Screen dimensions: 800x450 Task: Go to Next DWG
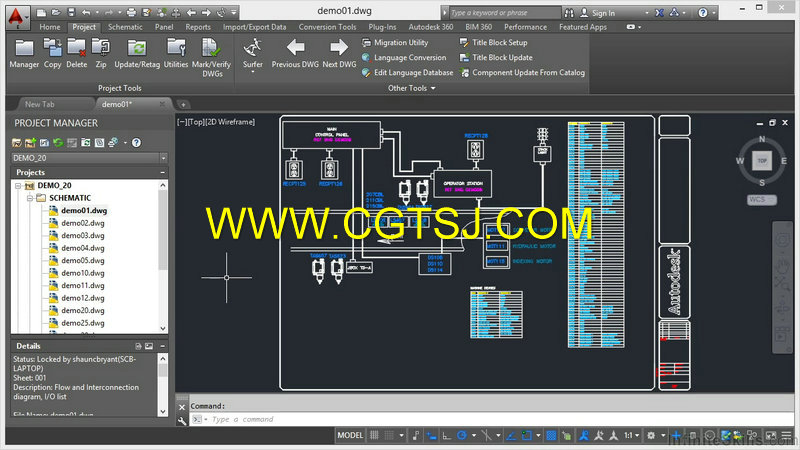click(x=339, y=53)
